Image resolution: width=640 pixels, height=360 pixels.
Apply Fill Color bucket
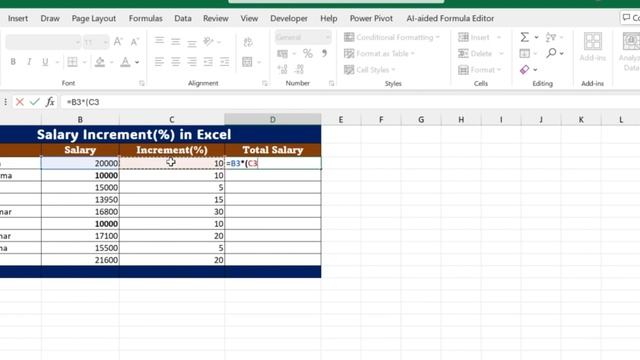(100, 62)
